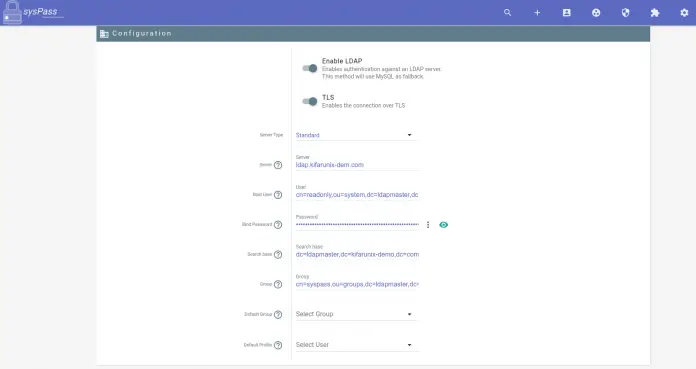Click the help icon next to Search base
Viewport: 696px width, 369px height.
pyautogui.click(x=278, y=254)
